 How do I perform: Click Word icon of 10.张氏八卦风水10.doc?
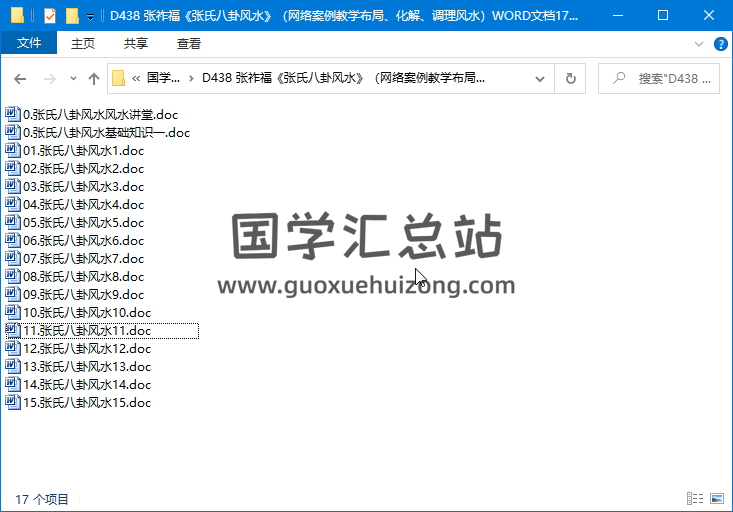13,312
